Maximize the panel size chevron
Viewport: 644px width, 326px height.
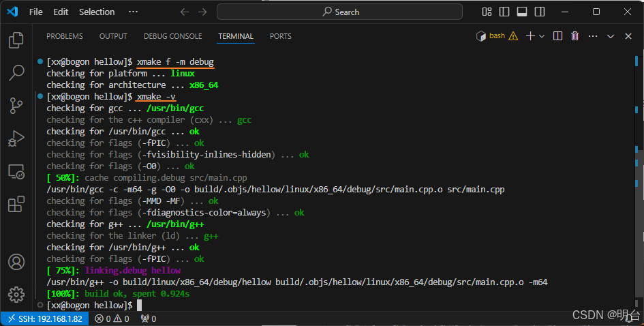point(611,36)
